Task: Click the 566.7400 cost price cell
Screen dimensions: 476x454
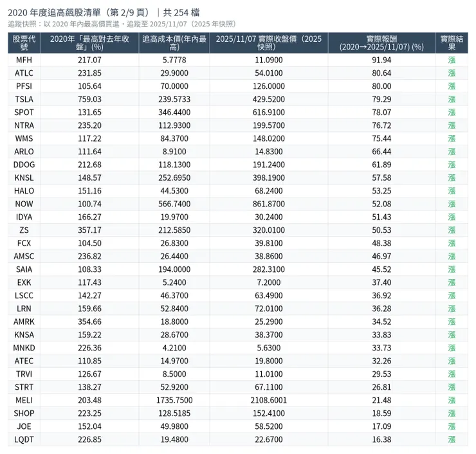Action: coord(174,204)
